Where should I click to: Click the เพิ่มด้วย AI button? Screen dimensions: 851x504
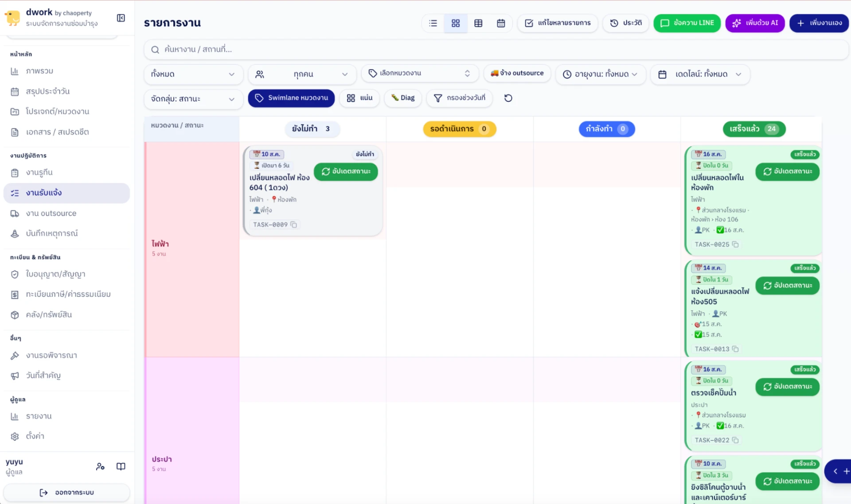click(755, 23)
